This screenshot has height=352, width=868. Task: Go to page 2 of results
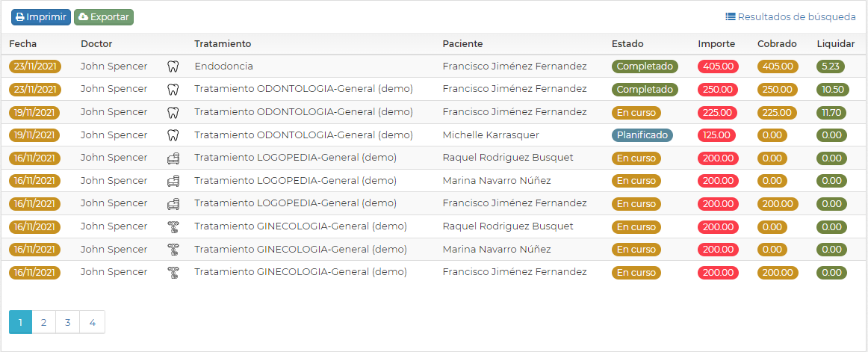[44, 322]
